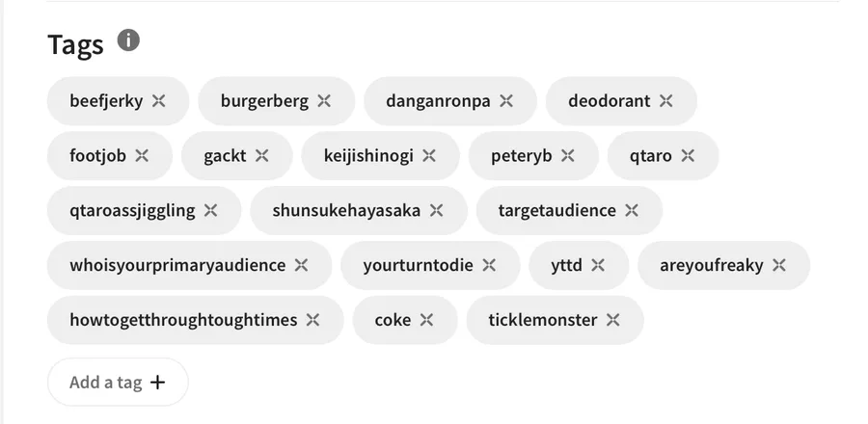Delete the howtogetthroughtoughtimes tag via X
The image size is (868, 424).
point(312,320)
